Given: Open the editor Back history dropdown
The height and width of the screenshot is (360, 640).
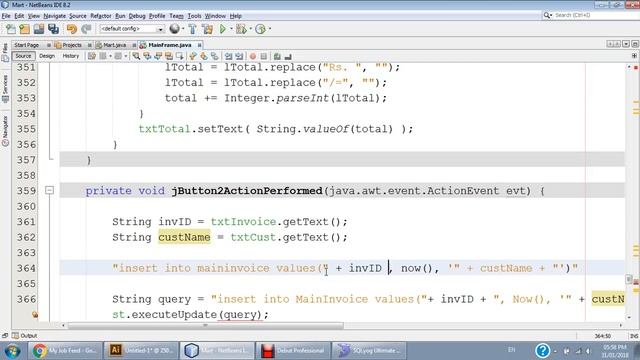Looking at the screenshot, I should click(110, 56).
